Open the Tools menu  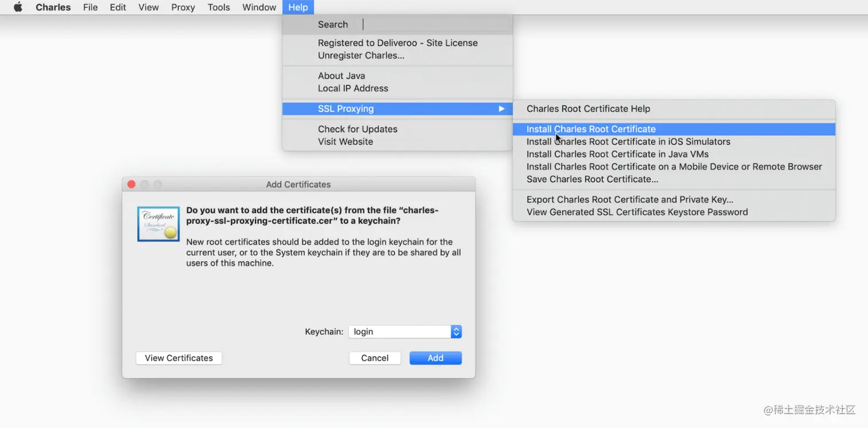219,7
